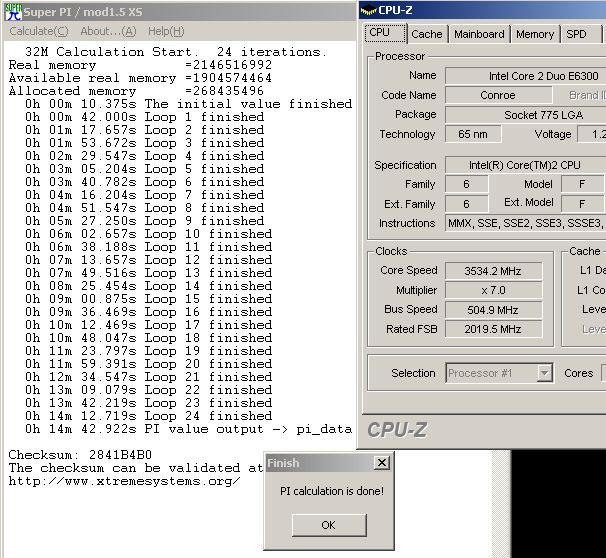
Task: Click the 'Available real memory =1904574464' line
Action: pos(140,78)
